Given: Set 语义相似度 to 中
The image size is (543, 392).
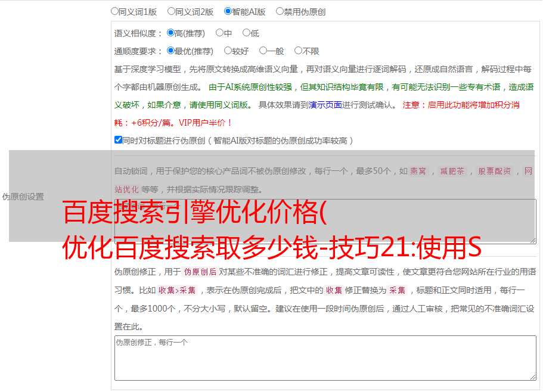Looking at the screenshot, I should click(219, 33).
